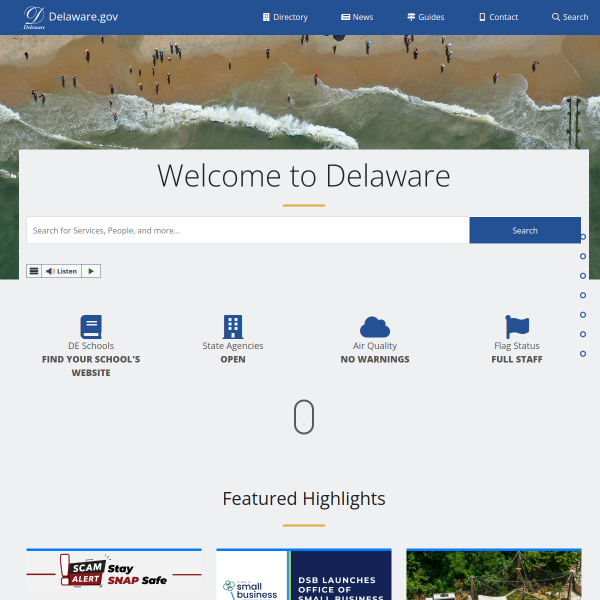Screen dimensions: 600x600
Task: Click the blue Search button
Action: (x=525, y=230)
